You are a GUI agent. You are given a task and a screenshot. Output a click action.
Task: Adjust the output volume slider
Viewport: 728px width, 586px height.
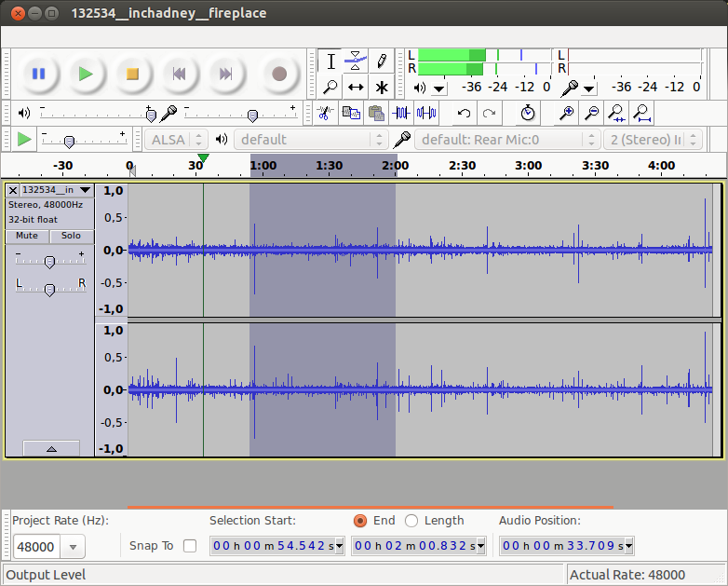tap(151, 115)
